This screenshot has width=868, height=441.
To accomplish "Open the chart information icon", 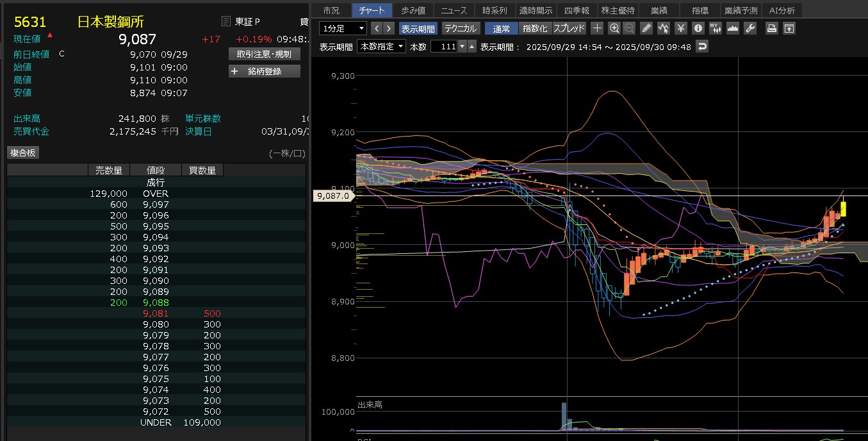I will 698,28.
